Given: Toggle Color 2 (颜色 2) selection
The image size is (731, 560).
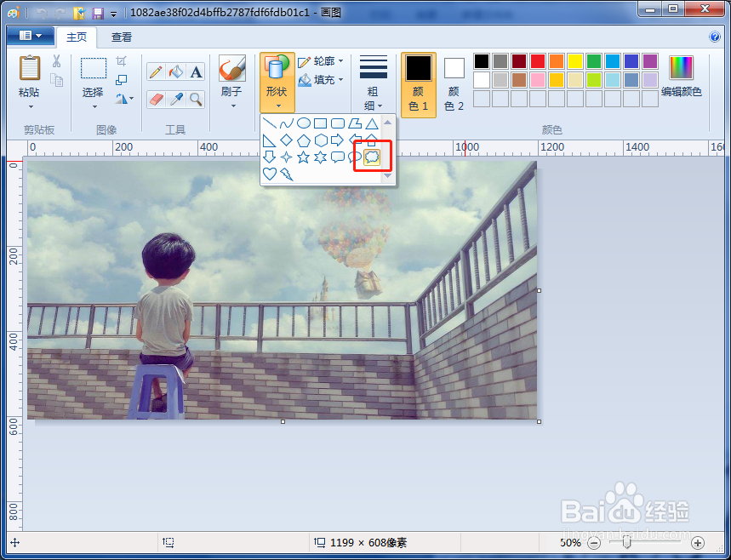Looking at the screenshot, I should point(454,84).
